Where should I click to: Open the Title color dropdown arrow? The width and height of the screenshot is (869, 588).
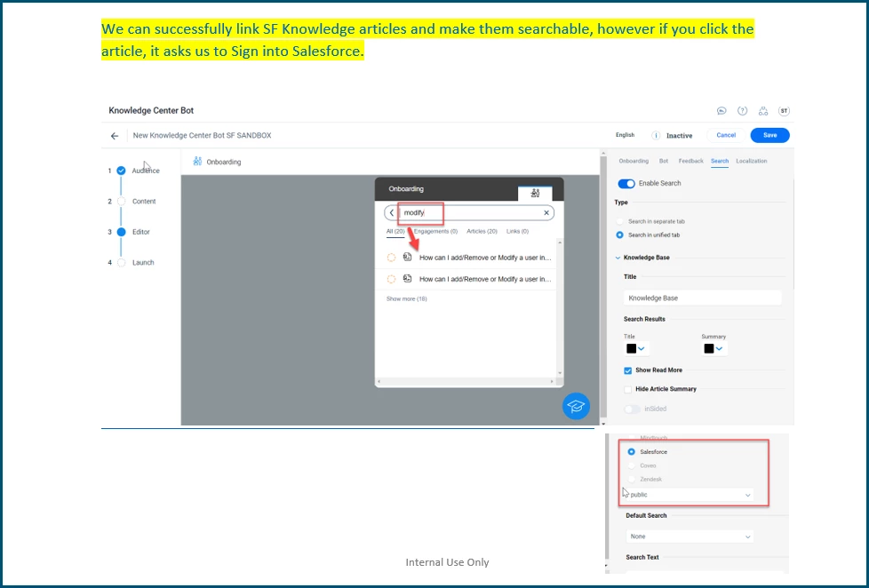(x=642, y=348)
